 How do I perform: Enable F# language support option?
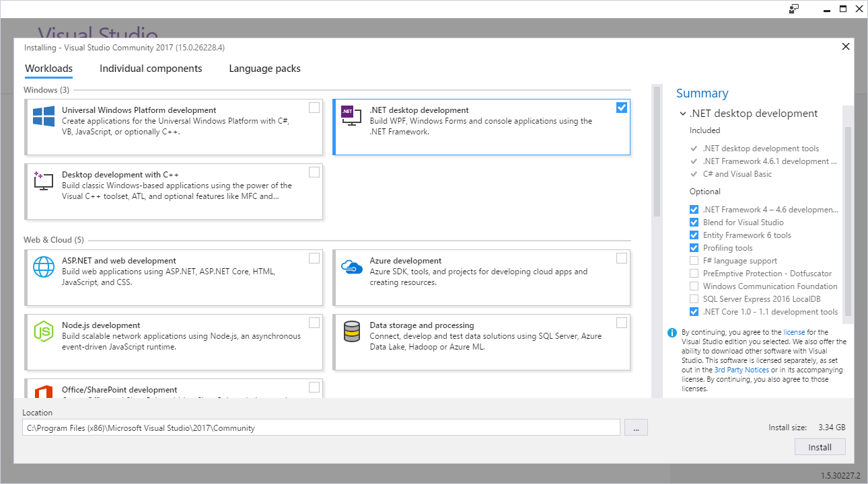tap(694, 261)
